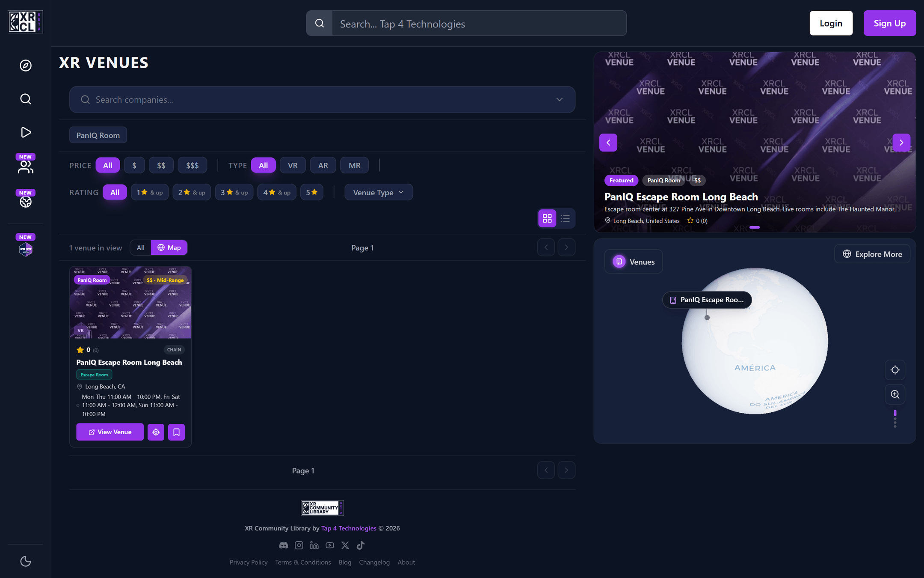924x578 pixels.
Task: Select the All price filter
Action: coord(108,165)
